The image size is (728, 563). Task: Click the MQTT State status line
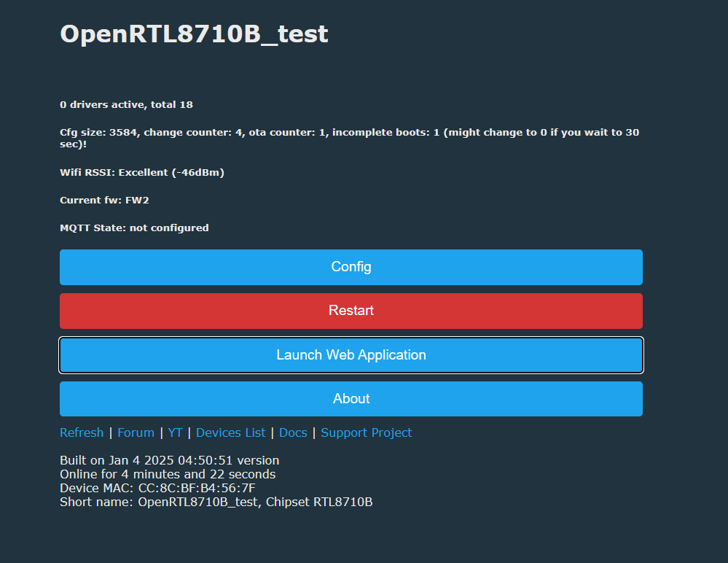coord(134,228)
